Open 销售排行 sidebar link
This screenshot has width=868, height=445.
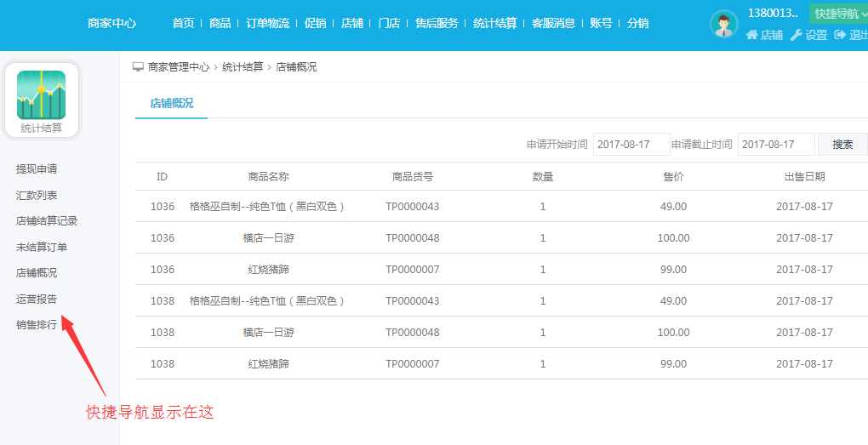[37, 325]
